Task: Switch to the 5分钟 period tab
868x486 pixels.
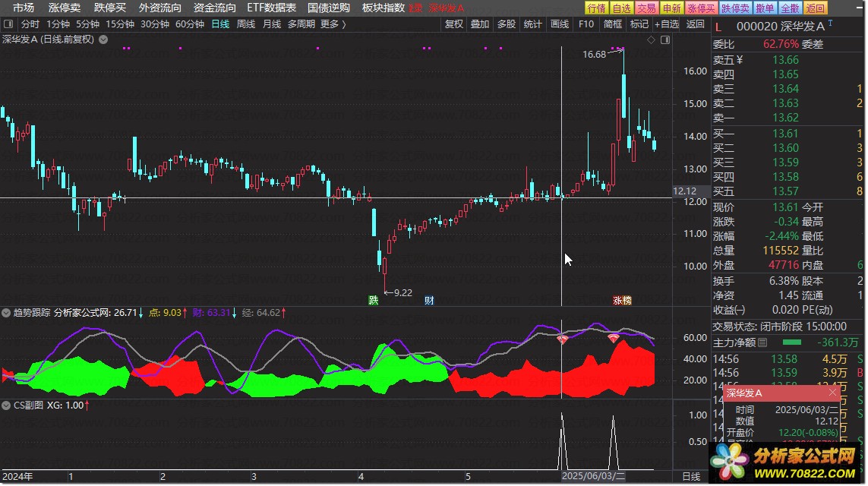Action: coord(87,24)
